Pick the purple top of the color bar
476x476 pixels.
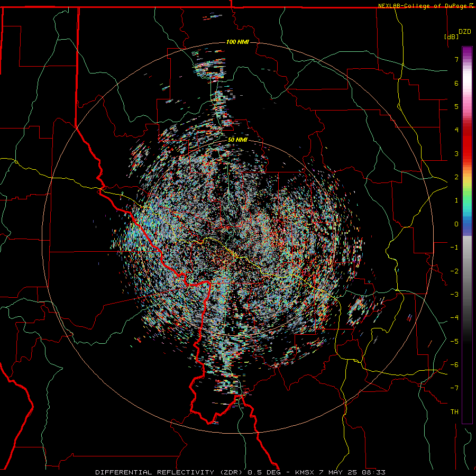click(467, 50)
